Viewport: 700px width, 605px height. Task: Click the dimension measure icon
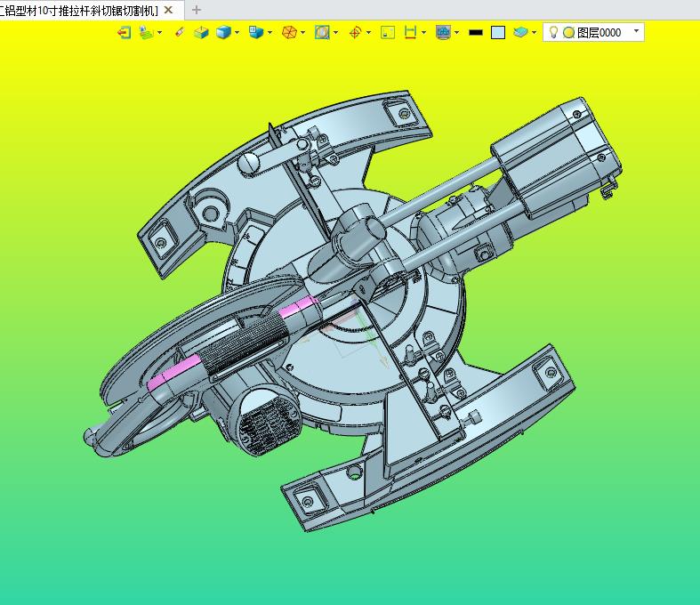pos(410,32)
